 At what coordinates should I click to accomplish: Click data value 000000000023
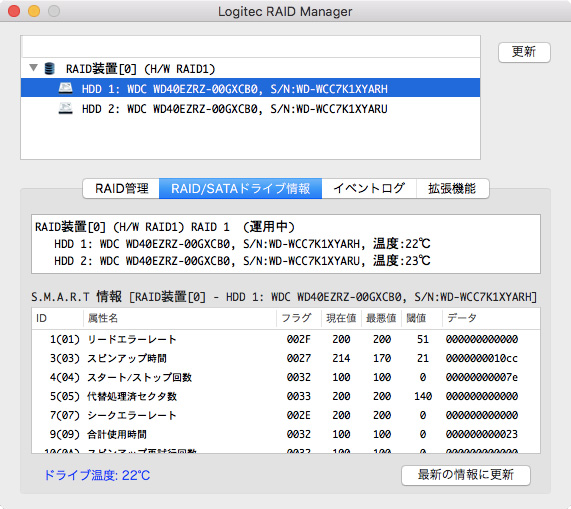point(482,434)
